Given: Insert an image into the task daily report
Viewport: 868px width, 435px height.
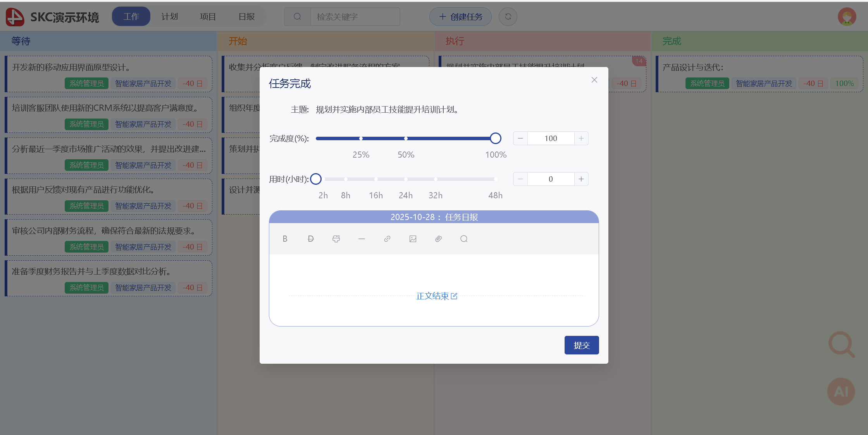Looking at the screenshot, I should (413, 239).
